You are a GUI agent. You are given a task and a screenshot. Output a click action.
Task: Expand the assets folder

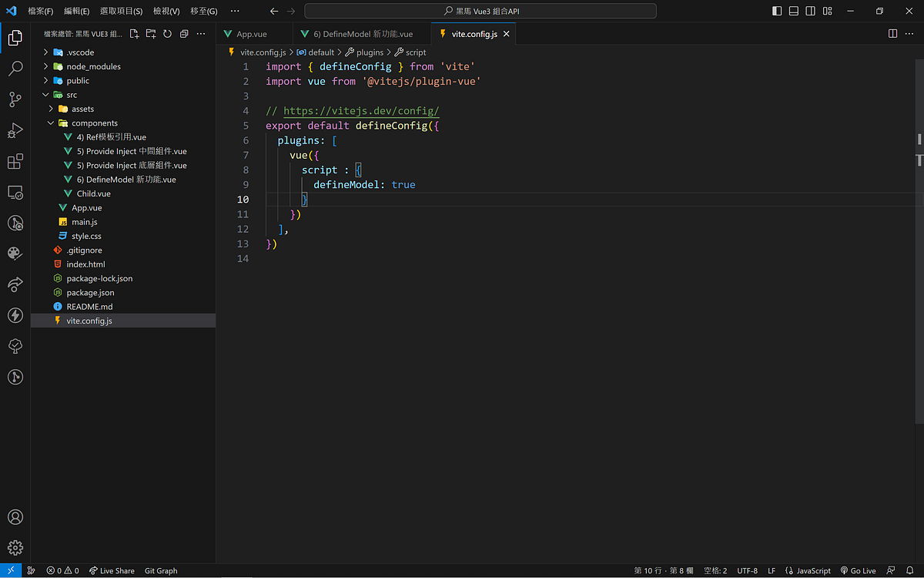[82, 109]
